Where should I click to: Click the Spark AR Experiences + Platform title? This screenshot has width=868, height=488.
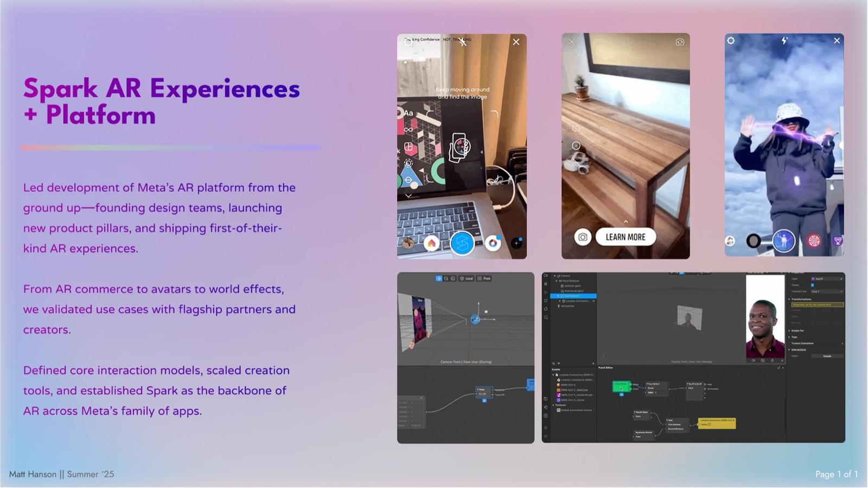point(161,101)
